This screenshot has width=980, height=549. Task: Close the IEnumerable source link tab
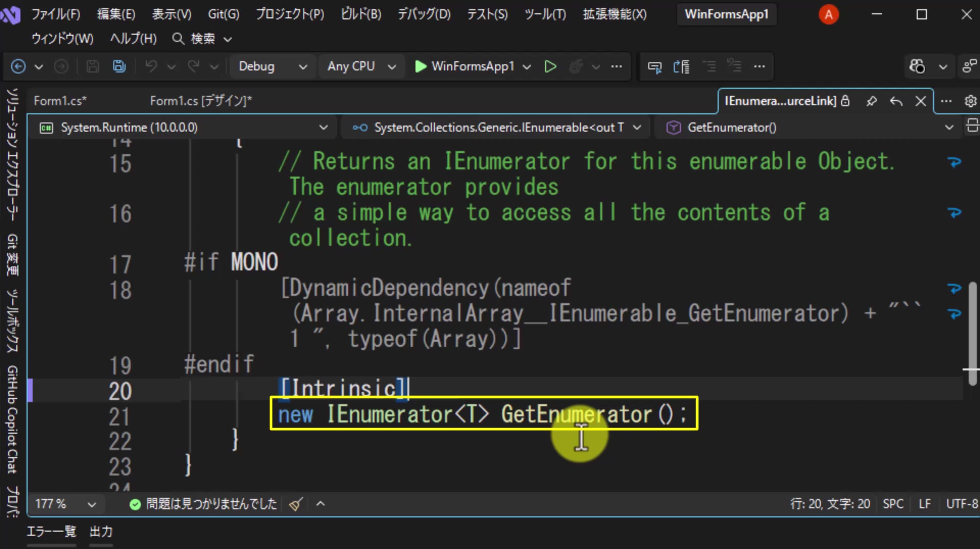tap(921, 101)
